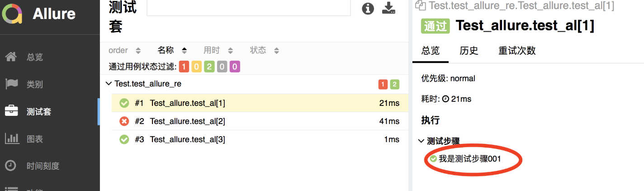The height and width of the screenshot is (191, 644).
Task: Switch to the 重试次数 tab
Action: [x=517, y=50]
